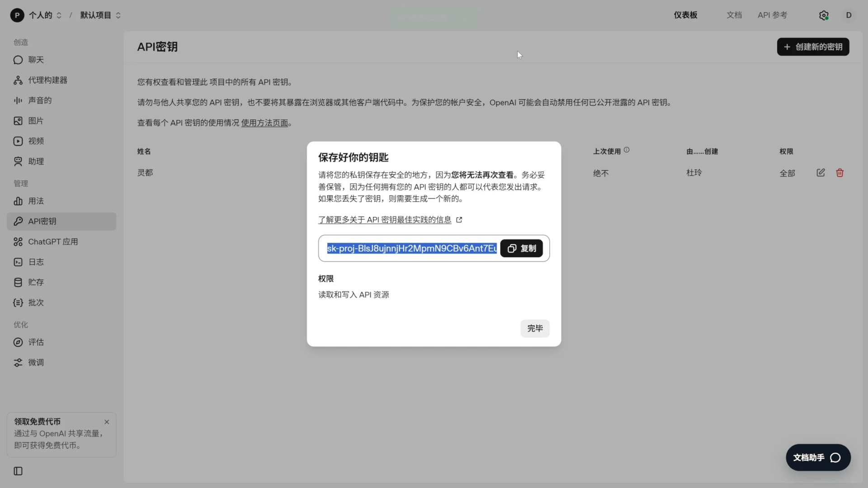Viewport: 868px width, 488px height.
Task: Open the 助理 (Assistants) section
Action: pyautogui.click(x=36, y=161)
